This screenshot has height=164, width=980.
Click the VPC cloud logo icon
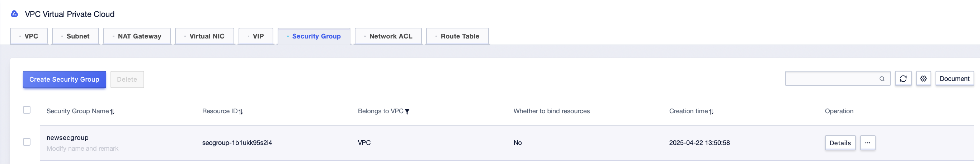tap(14, 14)
